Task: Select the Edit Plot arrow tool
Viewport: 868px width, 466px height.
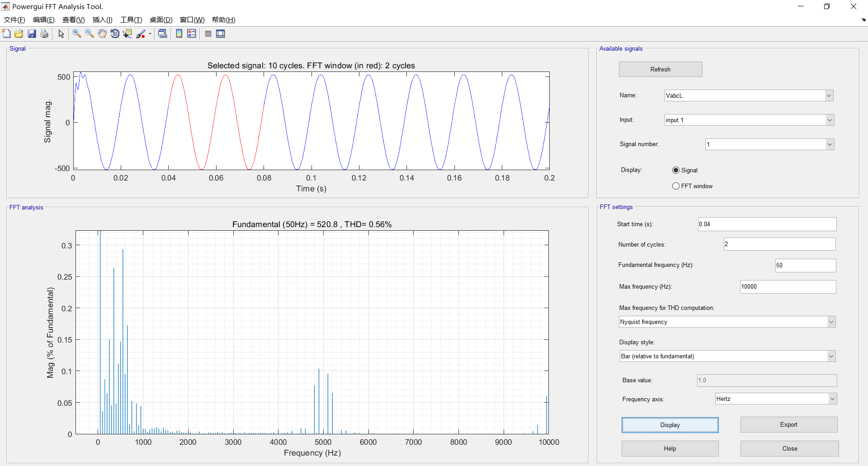Action: (61, 34)
